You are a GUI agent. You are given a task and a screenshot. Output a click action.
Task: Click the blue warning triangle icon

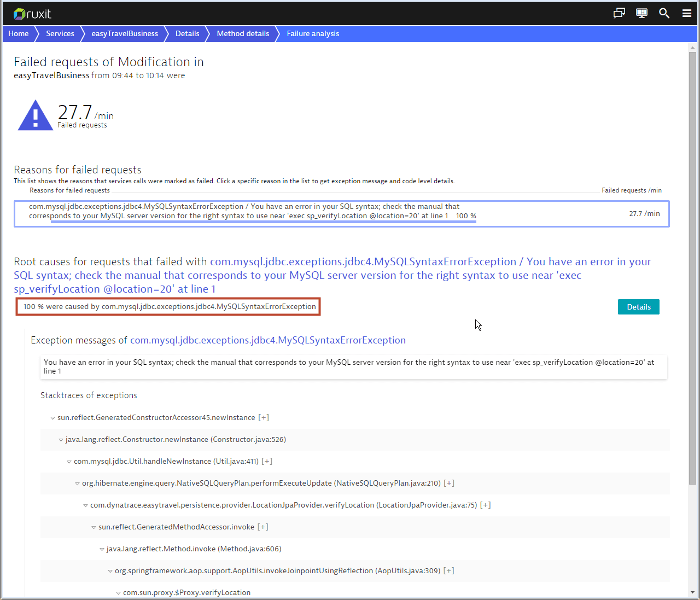[x=36, y=115]
